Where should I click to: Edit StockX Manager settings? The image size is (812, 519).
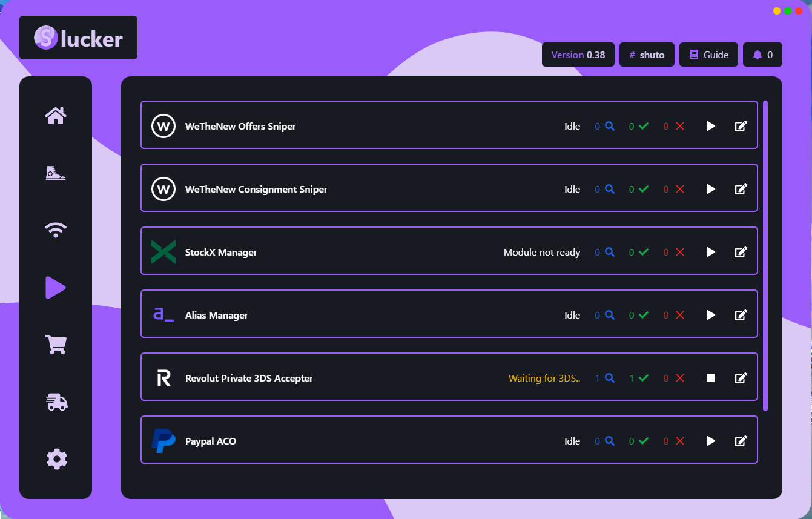click(741, 252)
